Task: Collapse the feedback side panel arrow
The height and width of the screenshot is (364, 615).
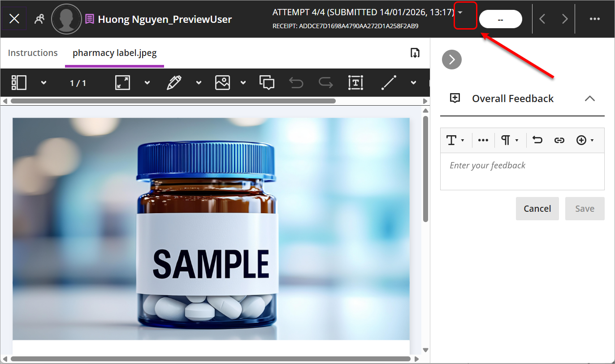Action: (x=451, y=60)
